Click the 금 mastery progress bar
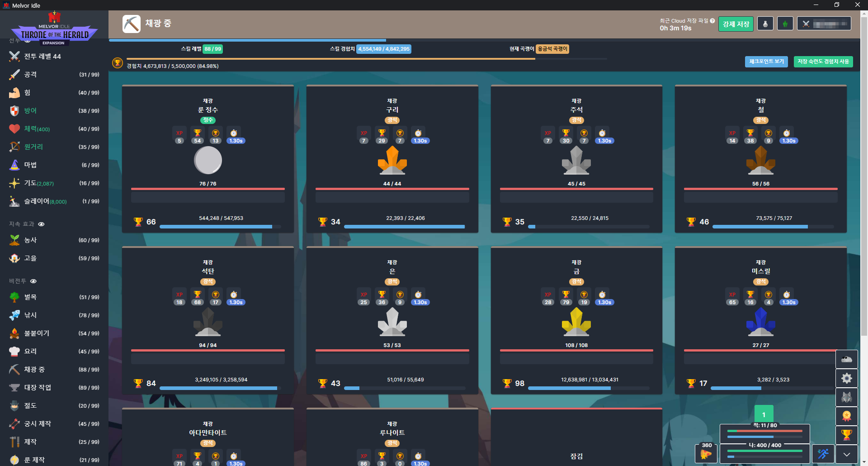The height and width of the screenshot is (466, 868). click(589, 388)
